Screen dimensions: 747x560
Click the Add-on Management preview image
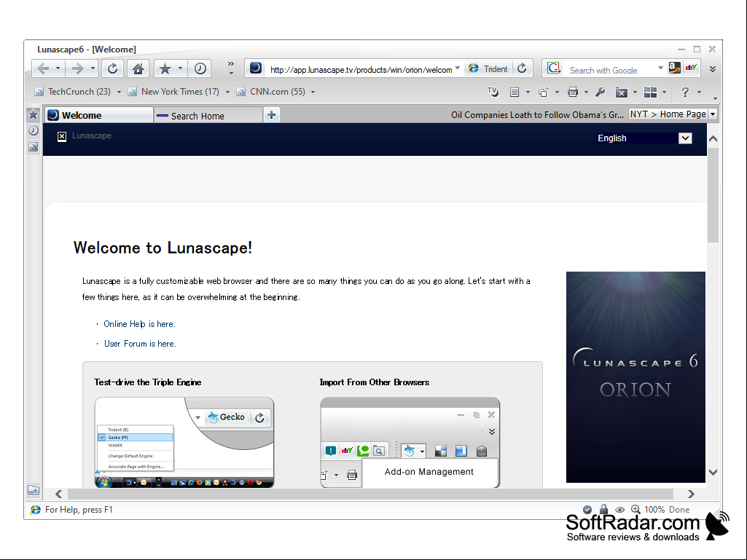point(410,442)
